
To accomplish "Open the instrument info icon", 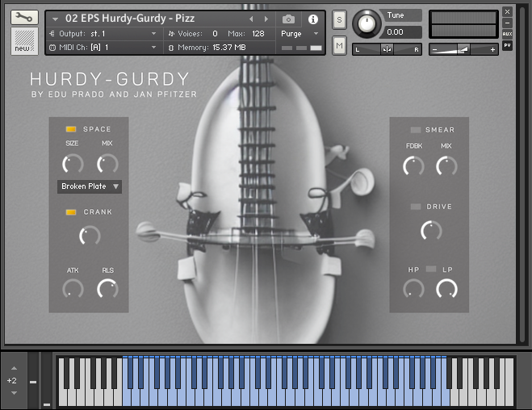I will tap(313, 19).
